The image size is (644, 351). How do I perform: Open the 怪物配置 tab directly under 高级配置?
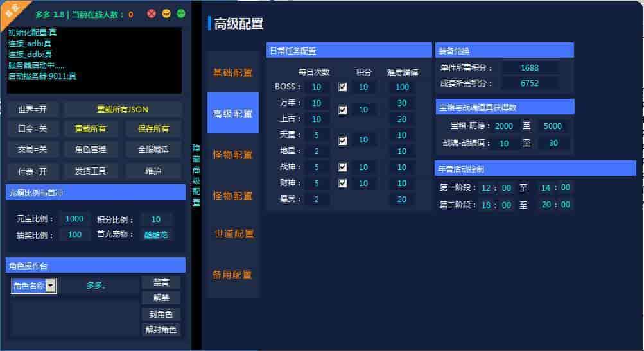tap(233, 155)
